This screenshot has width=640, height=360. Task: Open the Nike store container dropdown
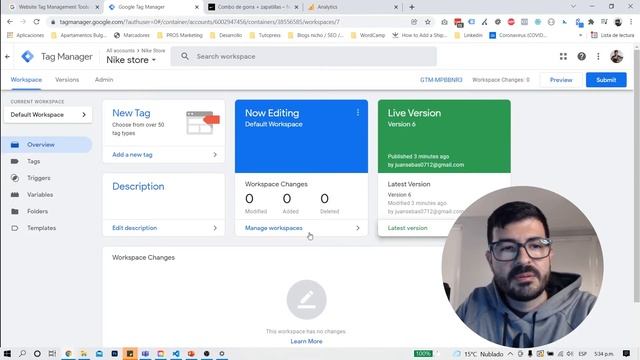(x=131, y=60)
